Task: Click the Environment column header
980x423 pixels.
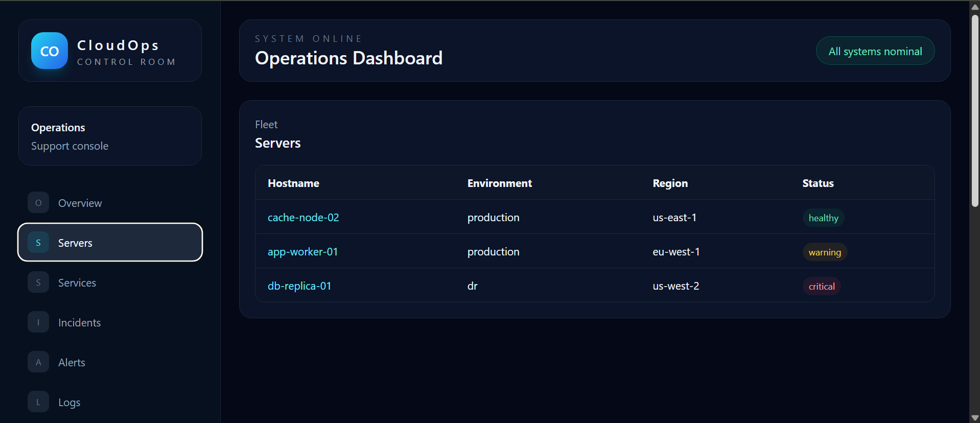Action: [499, 183]
